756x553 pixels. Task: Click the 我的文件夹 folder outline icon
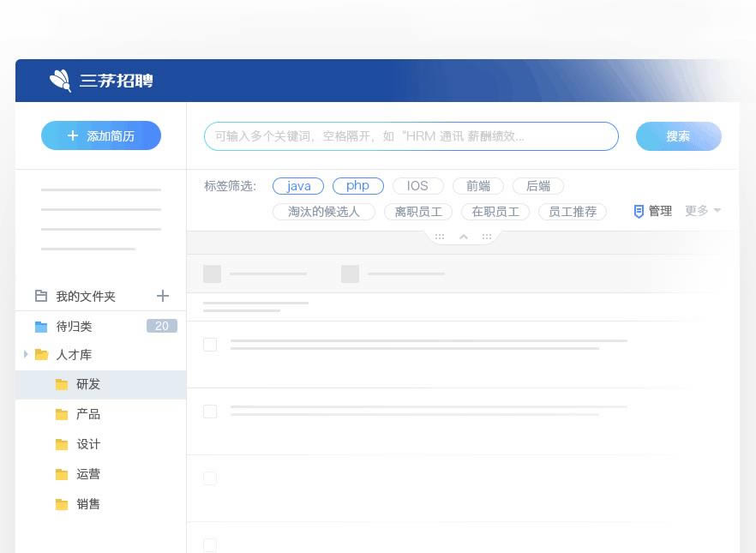tap(41, 296)
